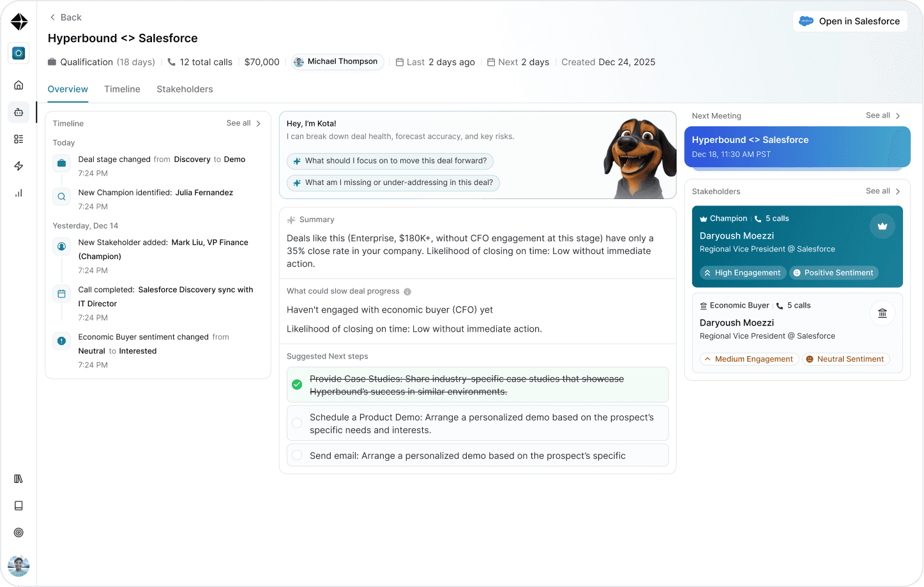The height and width of the screenshot is (587, 924).
Task: Click the Hyperbound <> Salesforce page title
Action: click(x=123, y=38)
